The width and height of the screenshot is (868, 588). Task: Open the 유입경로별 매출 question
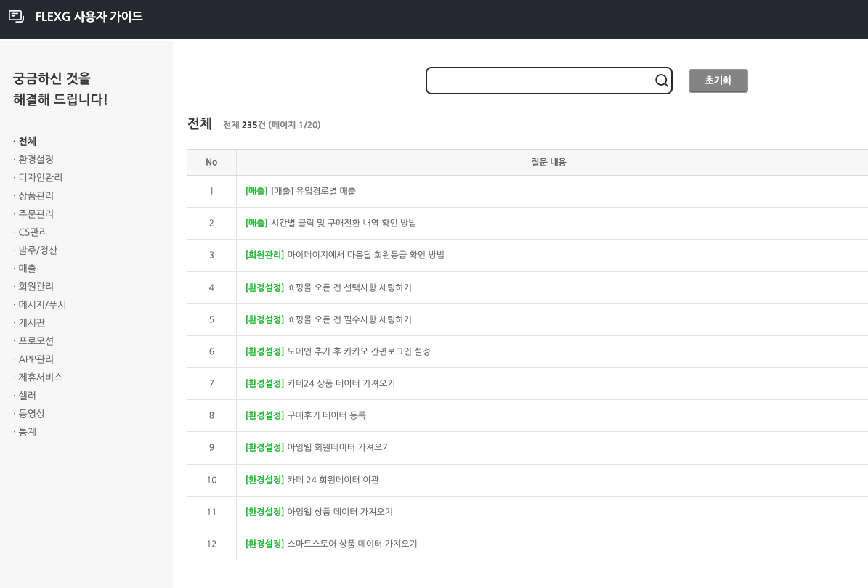coord(313,192)
